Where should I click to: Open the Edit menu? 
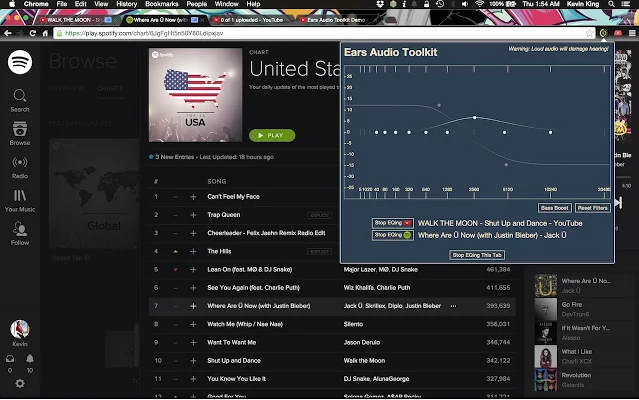[80, 4]
